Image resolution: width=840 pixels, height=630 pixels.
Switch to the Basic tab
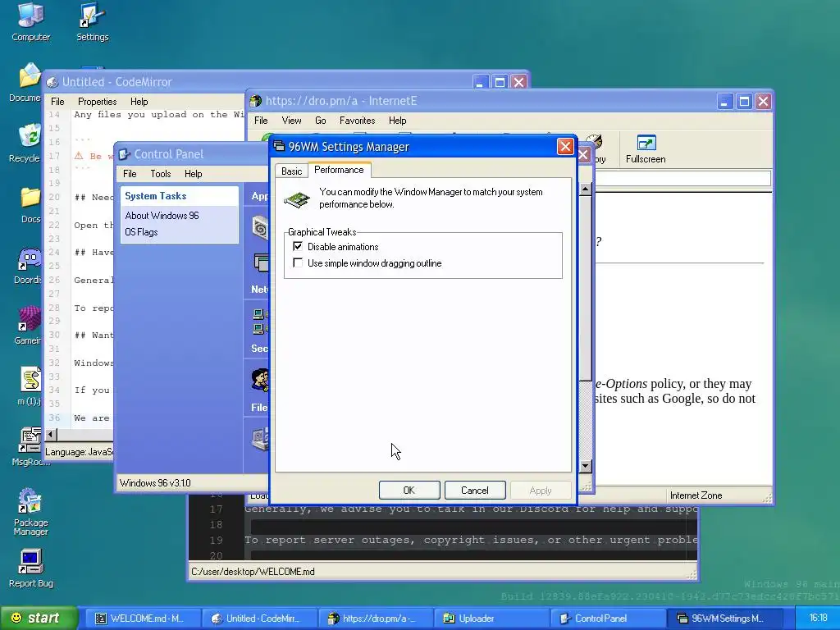[291, 171]
